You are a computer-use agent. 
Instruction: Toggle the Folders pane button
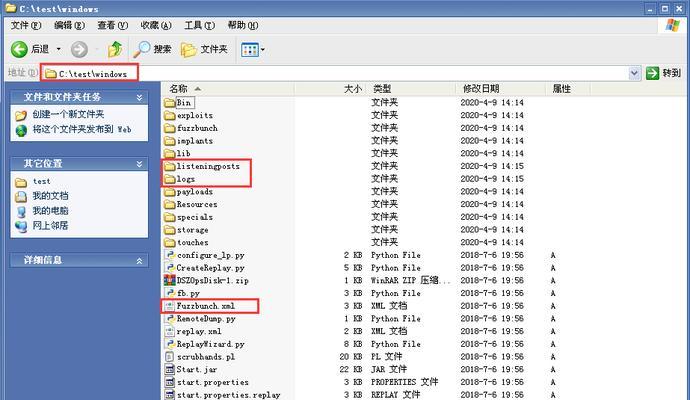click(204, 49)
